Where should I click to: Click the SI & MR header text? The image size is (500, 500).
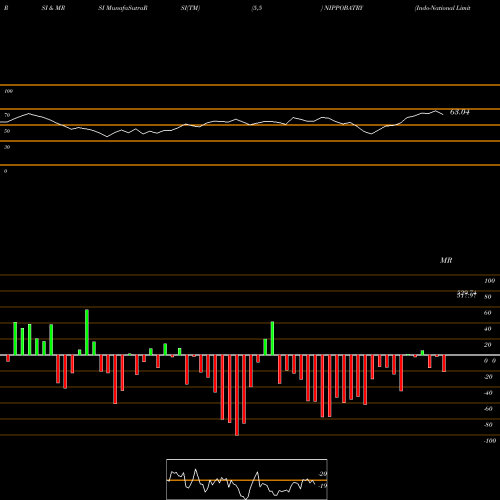(53, 8)
